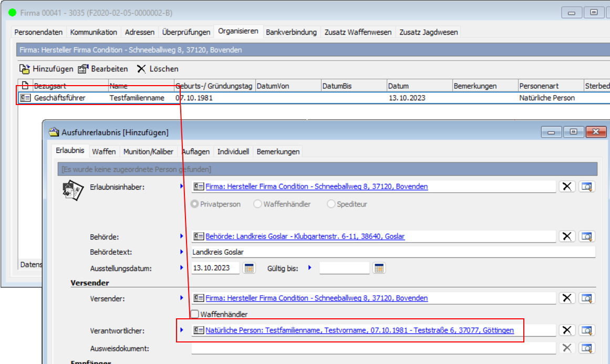Click the blue arrow beside Erlaubnisinhaber
Screen dimensions: 610x364
coord(182,186)
